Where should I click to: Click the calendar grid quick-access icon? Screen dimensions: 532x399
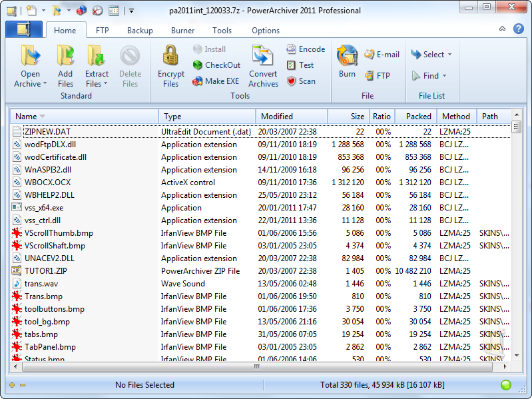tap(114, 11)
